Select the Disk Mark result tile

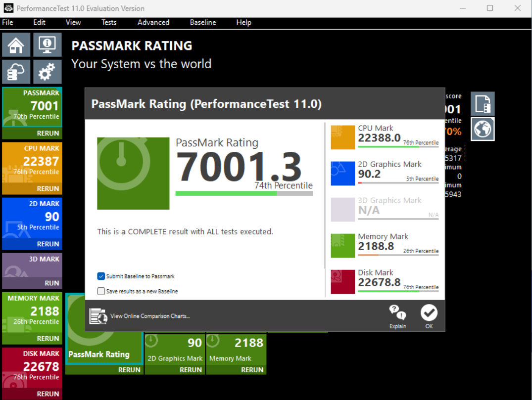coord(32,366)
